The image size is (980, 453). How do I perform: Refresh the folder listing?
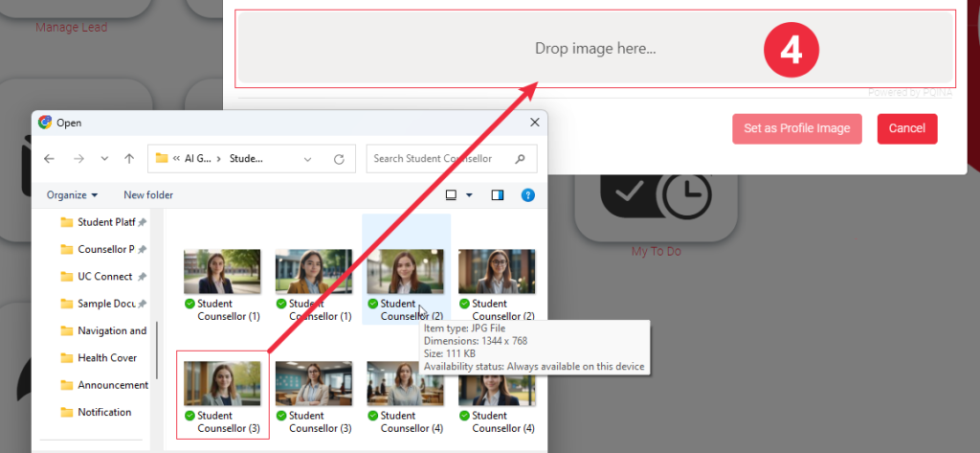tap(338, 159)
